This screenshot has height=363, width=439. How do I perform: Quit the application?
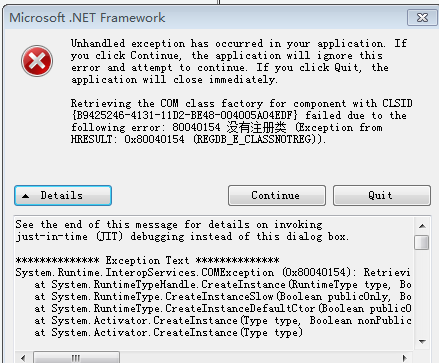point(382,195)
